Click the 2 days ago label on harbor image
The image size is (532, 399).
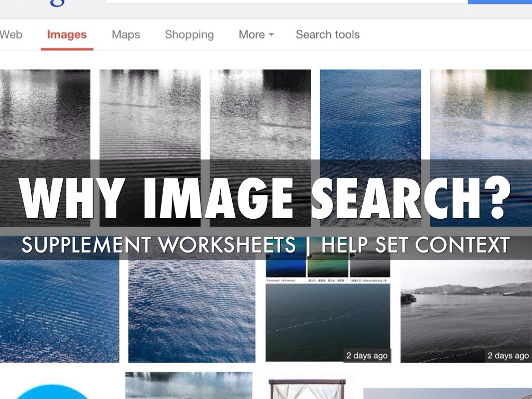[508, 355]
